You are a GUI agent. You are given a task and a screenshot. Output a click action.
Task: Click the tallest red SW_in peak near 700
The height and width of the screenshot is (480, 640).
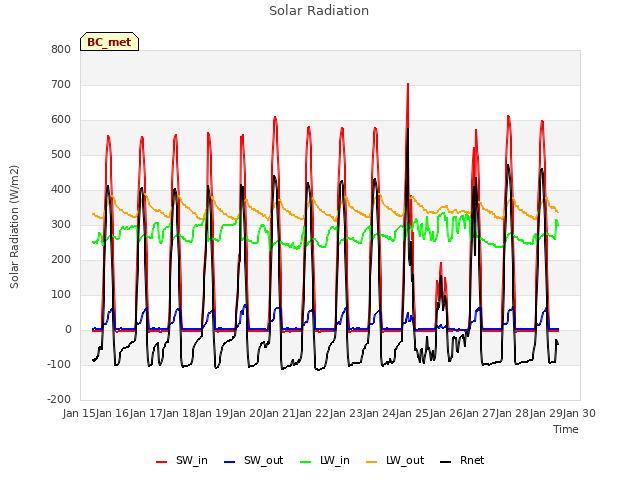click(x=408, y=85)
